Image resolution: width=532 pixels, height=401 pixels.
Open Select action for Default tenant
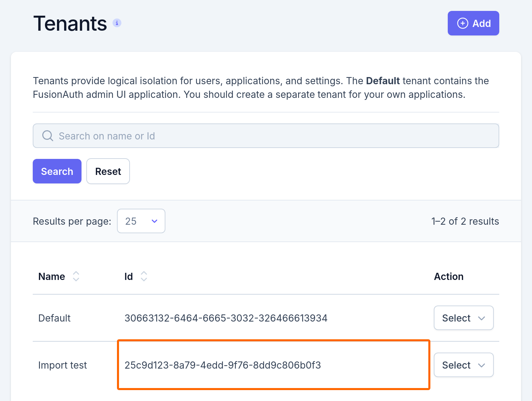pos(464,318)
